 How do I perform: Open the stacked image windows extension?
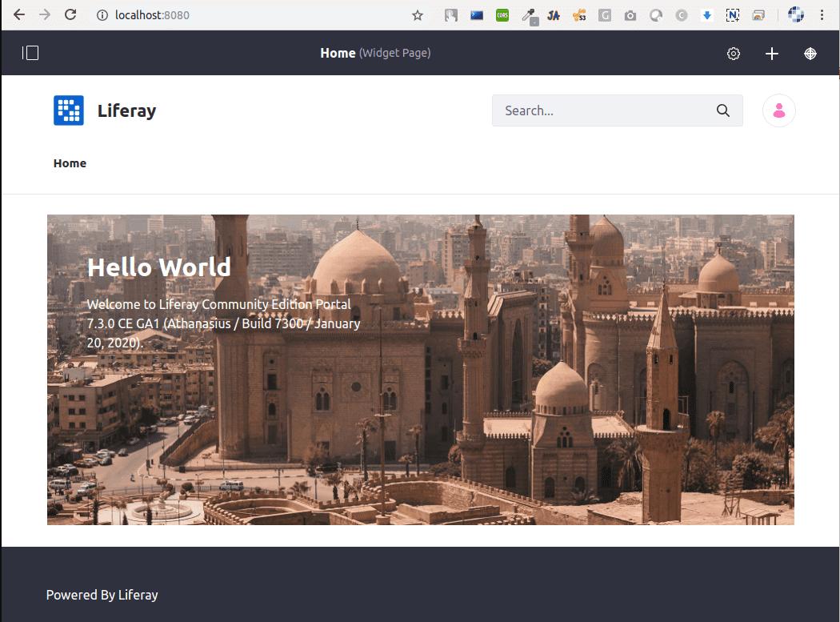(758, 15)
